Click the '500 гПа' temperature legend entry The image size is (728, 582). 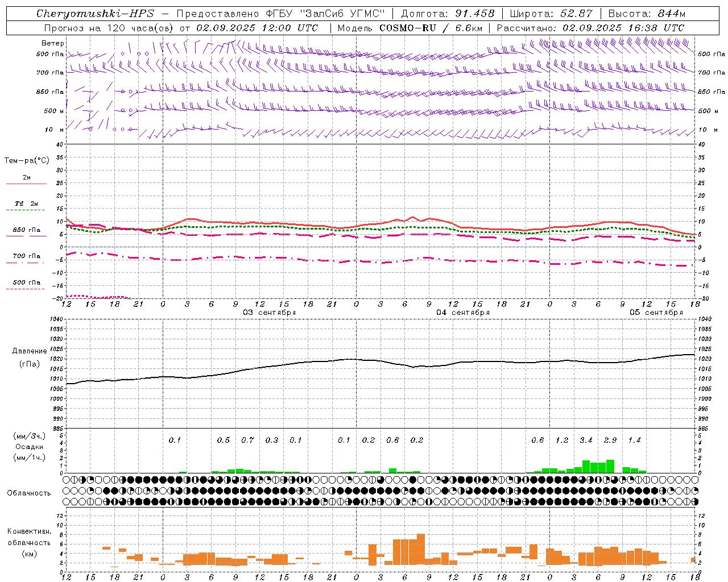(x=27, y=282)
